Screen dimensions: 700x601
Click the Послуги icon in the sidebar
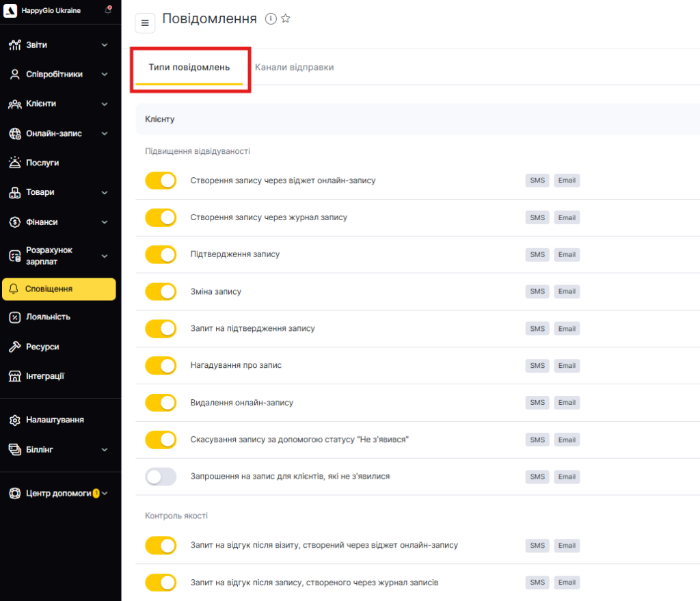tap(15, 163)
